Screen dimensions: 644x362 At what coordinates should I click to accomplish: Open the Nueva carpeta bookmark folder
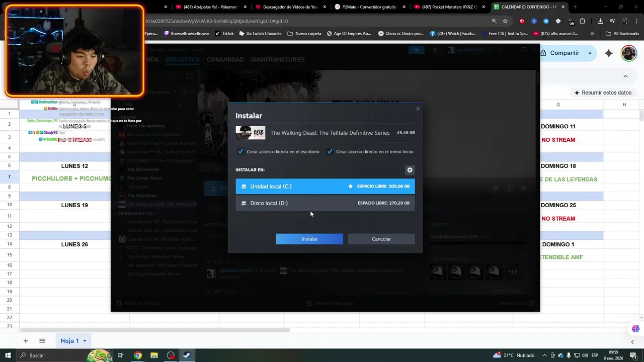pos(304,34)
